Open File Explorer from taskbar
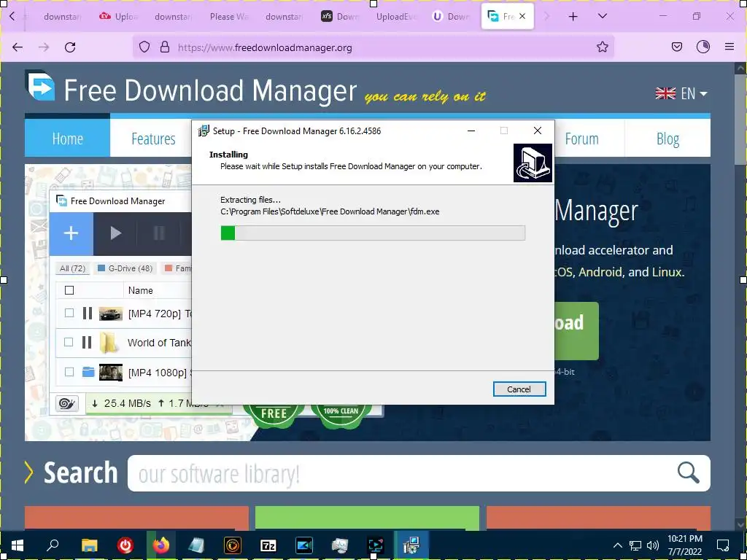The image size is (747, 560). pyautogui.click(x=89, y=545)
